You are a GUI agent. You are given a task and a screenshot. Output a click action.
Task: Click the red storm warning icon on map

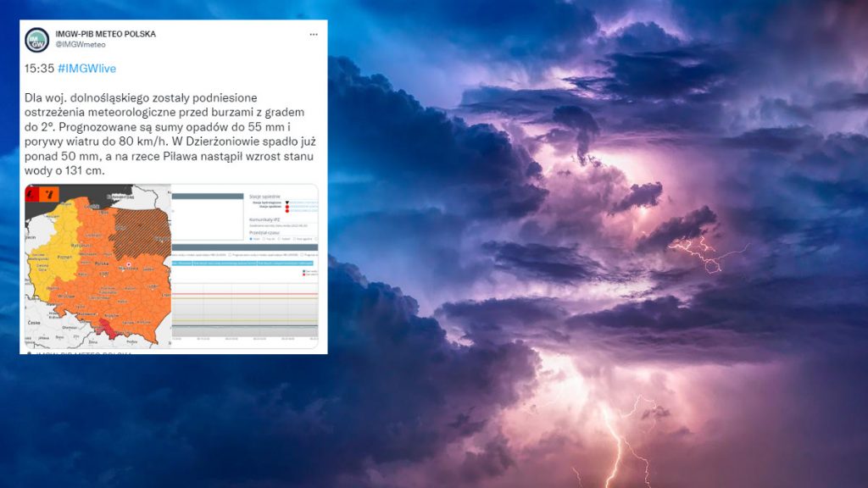(x=32, y=194)
